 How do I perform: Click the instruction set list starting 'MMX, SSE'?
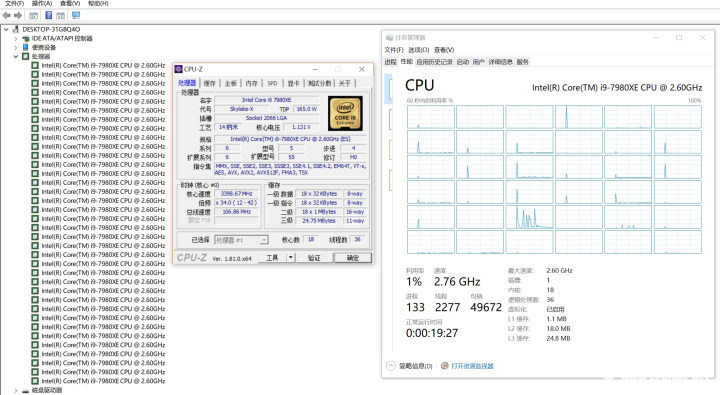point(291,169)
